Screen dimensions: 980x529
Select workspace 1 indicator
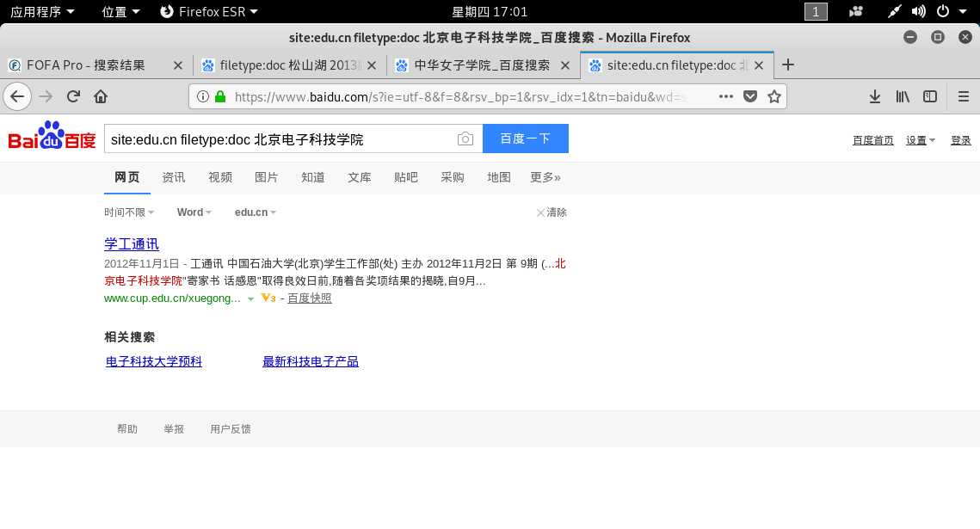(816, 12)
